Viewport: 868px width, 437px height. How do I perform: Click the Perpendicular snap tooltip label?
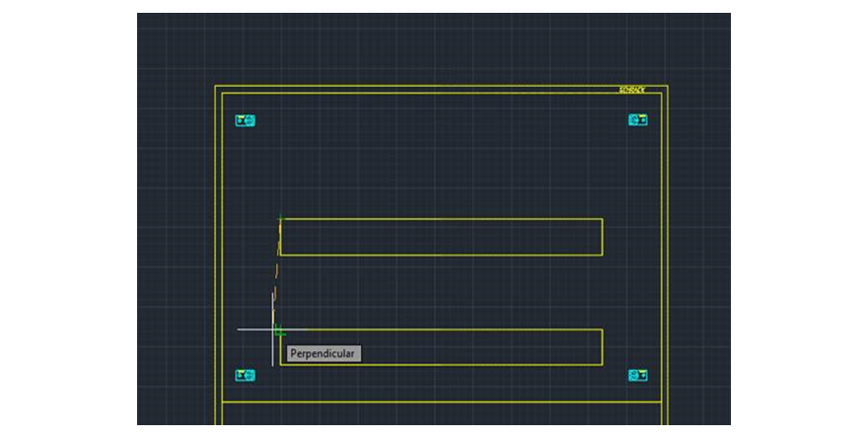tap(324, 353)
